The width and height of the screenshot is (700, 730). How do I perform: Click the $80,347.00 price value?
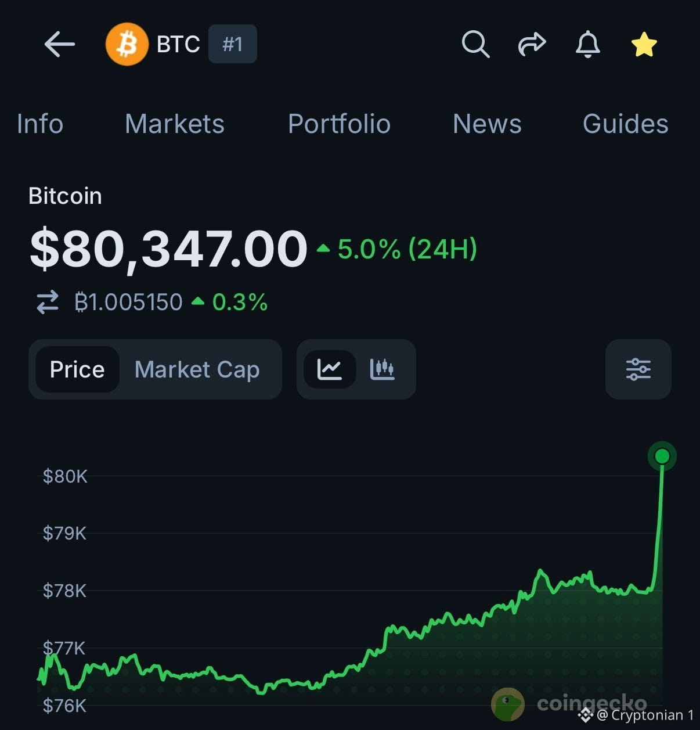point(168,249)
